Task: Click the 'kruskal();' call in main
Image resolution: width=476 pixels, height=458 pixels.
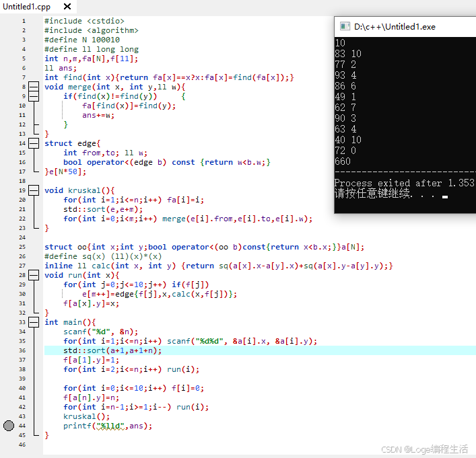Action: pos(87,416)
